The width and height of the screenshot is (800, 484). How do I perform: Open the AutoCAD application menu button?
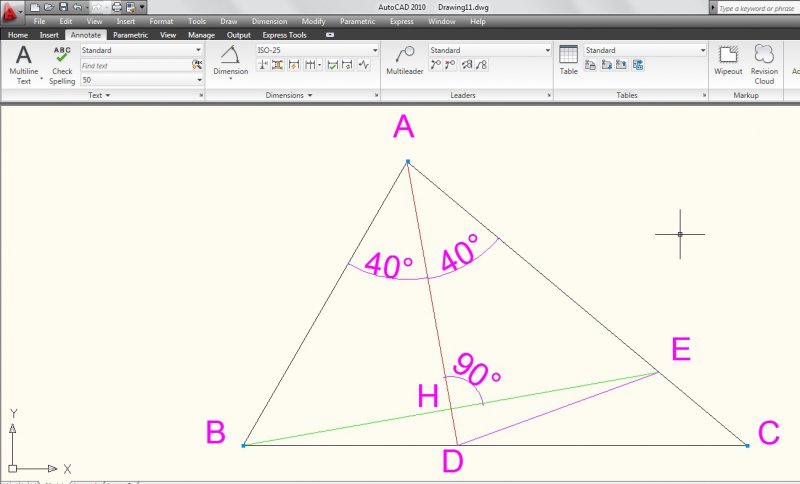click(x=10, y=12)
